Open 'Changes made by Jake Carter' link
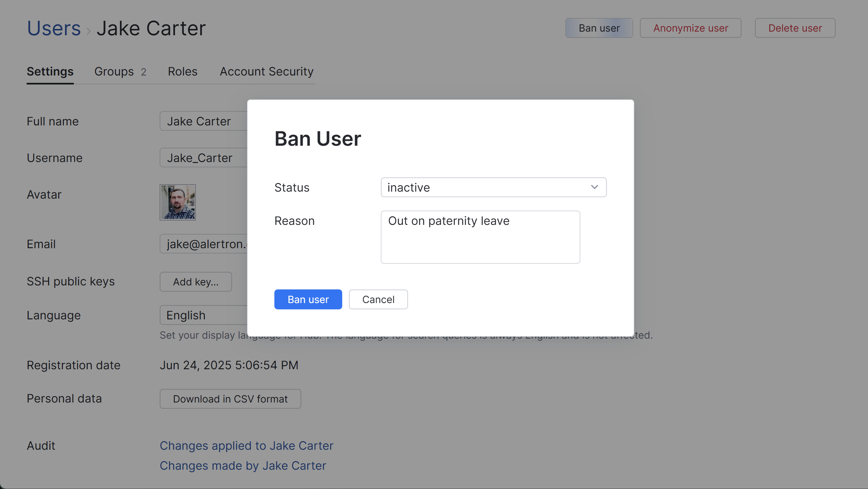The width and height of the screenshot is (868, 489). point(243,466)
